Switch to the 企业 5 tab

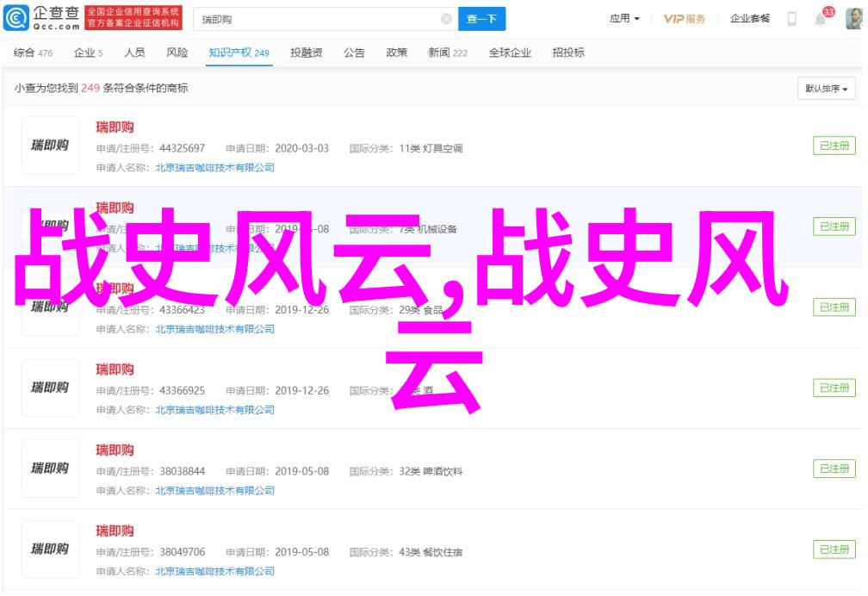(89, 53)
